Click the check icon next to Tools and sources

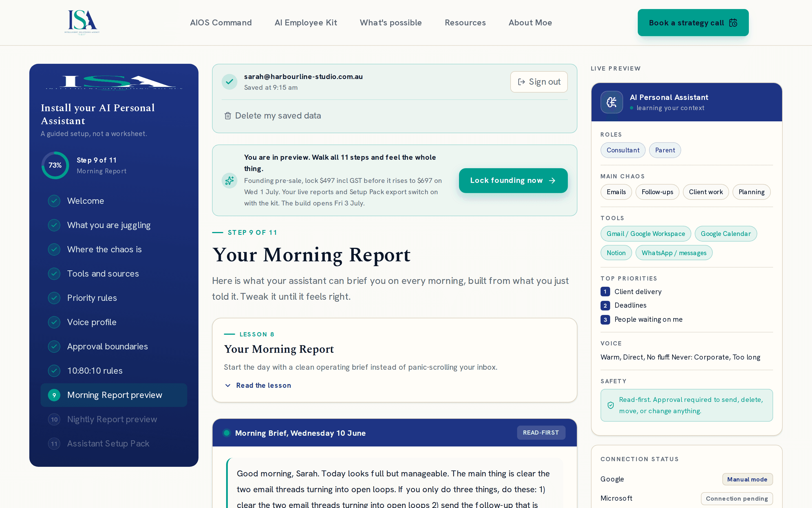(x=54, y=274)
